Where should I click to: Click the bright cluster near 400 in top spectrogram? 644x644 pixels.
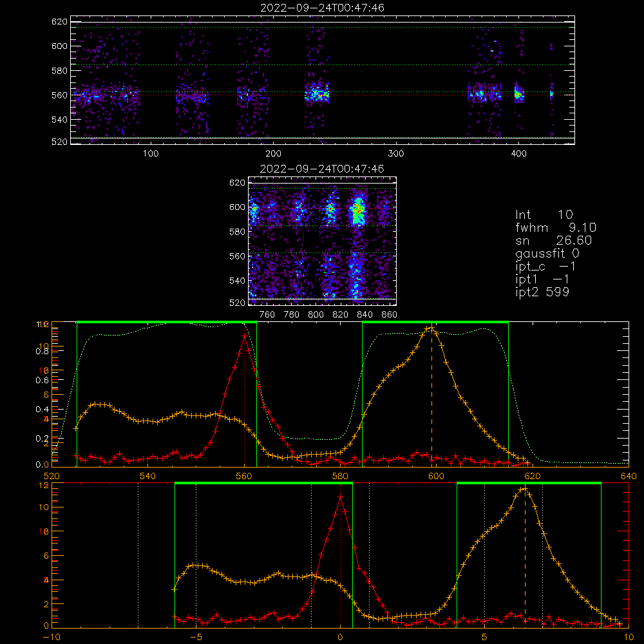point(519,95)
